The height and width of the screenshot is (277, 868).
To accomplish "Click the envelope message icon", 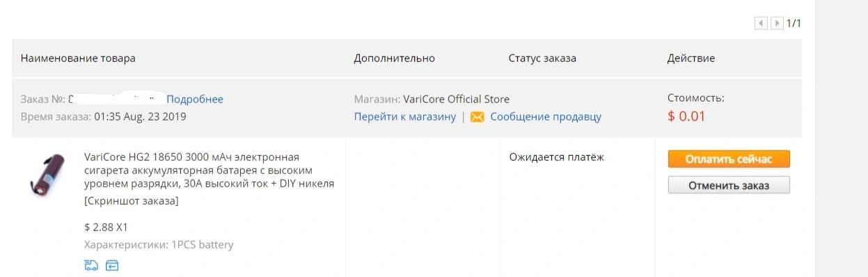I will [x=477, y=117].
